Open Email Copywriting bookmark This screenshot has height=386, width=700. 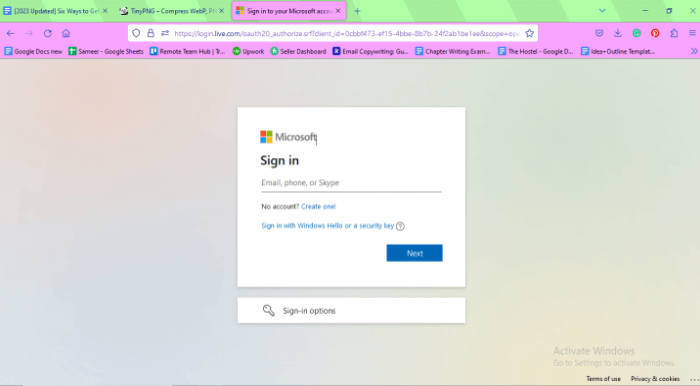click(x=371, y=51)
